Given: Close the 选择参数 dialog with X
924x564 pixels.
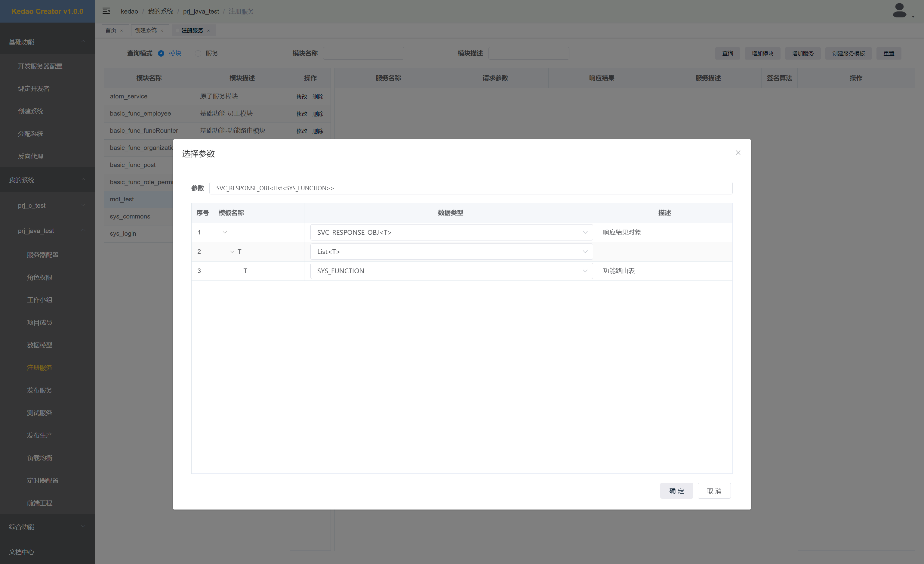Looking at the screenshot, I should click(738, 153).
